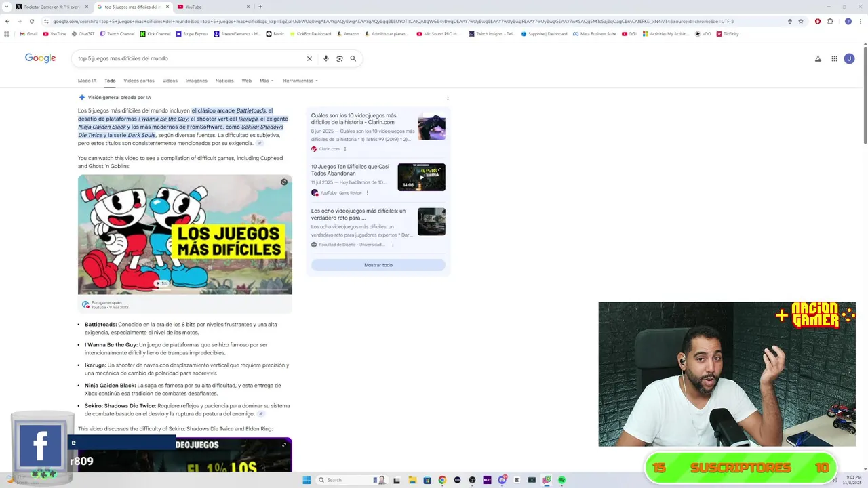Switch to the Rockstar Games X tab

point(52,7)
